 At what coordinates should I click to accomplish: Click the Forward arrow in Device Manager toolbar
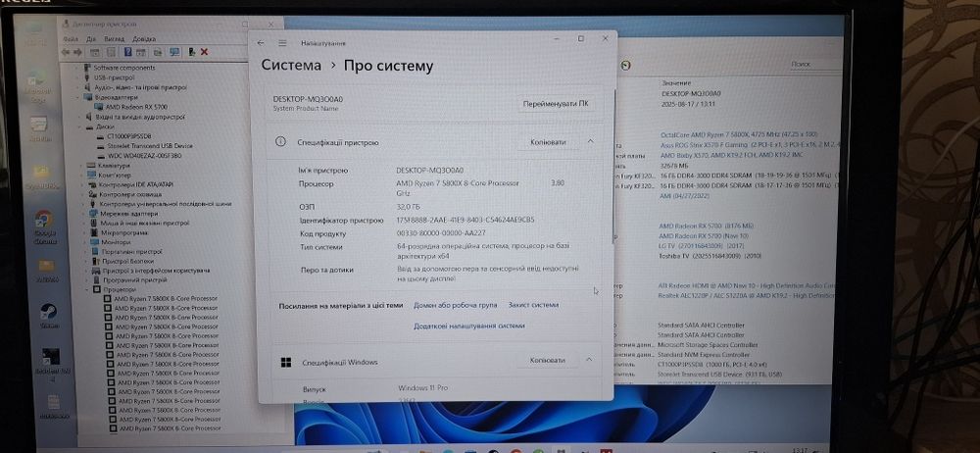pyautogui.click(x=77, y=52)
